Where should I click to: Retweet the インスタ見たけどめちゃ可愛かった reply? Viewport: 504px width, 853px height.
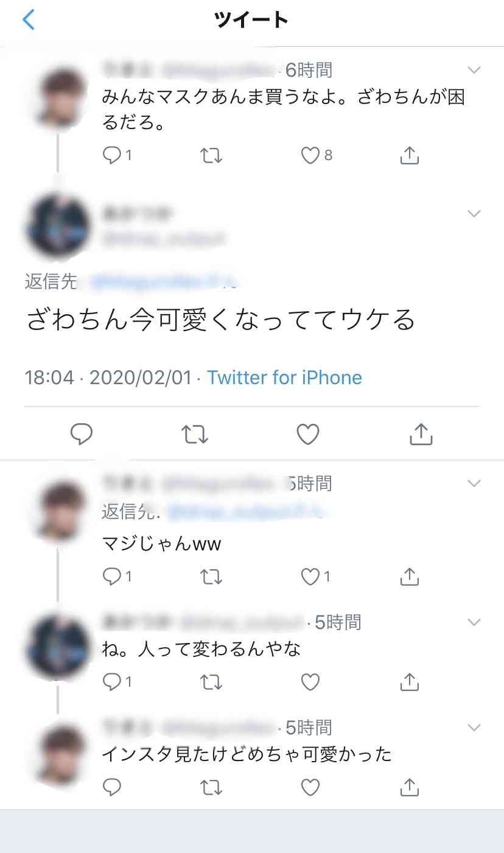point(211,787)
